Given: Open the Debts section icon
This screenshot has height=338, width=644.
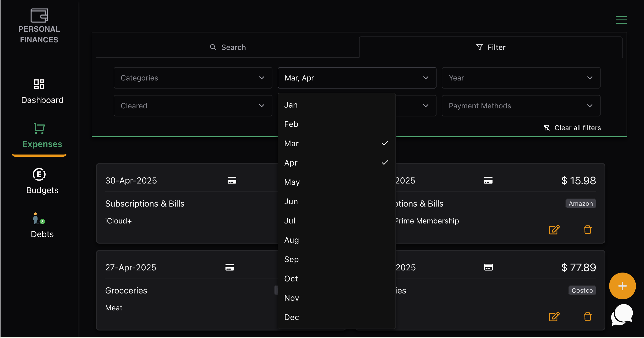Looking at the screenshot, I should (x=39, y=219).
